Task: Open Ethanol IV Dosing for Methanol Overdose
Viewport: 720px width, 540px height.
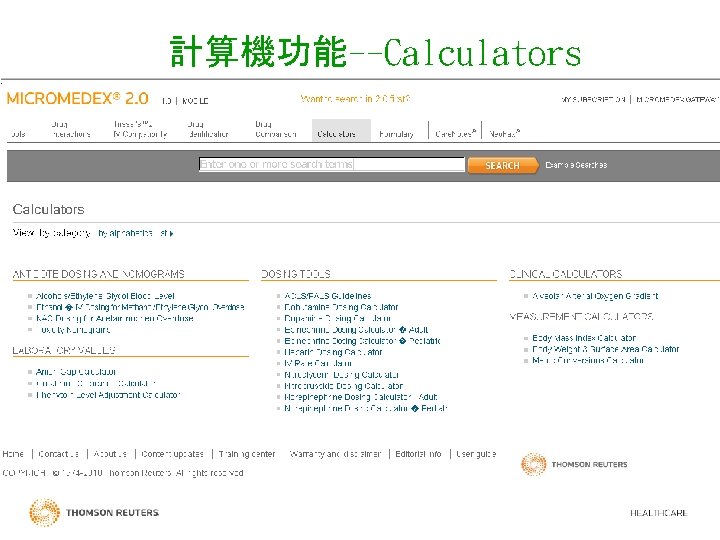Action: 140,307
